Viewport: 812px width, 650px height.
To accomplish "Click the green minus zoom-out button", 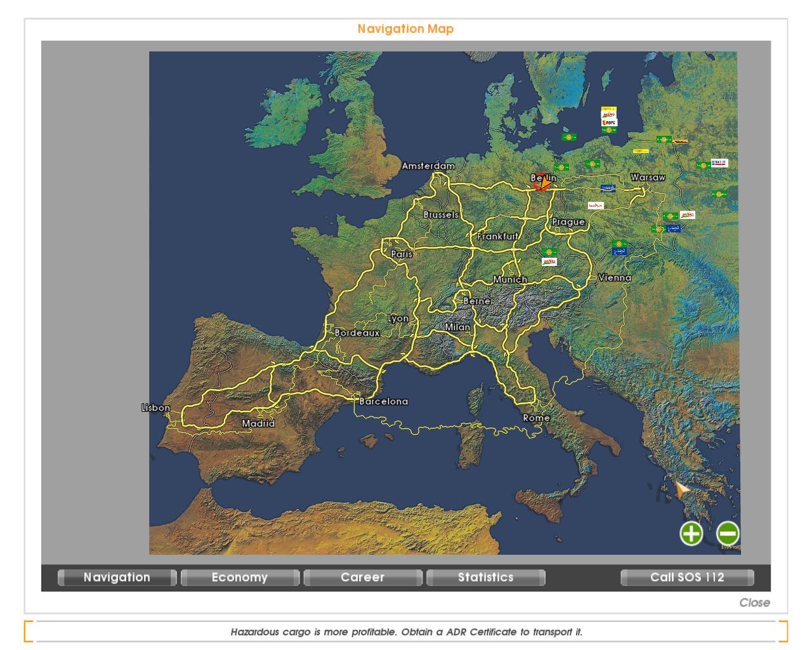I will click(728, 533).
